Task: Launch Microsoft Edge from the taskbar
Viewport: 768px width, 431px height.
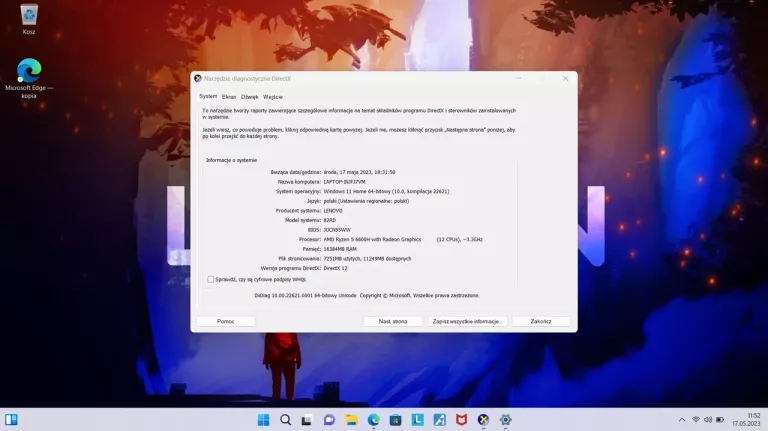Action: pos(373,420)
